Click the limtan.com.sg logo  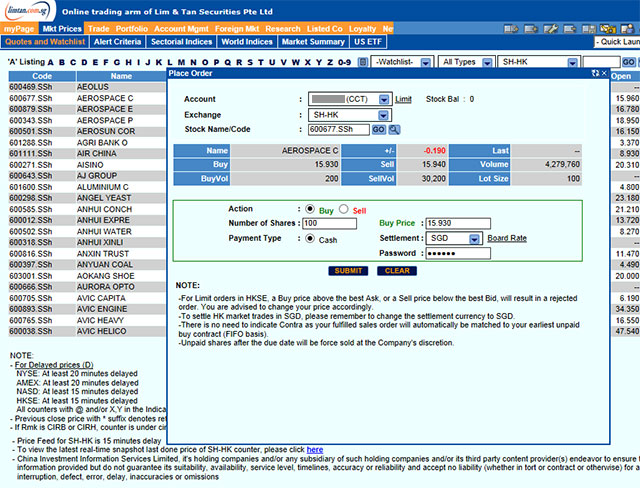[x=27, y=11]
